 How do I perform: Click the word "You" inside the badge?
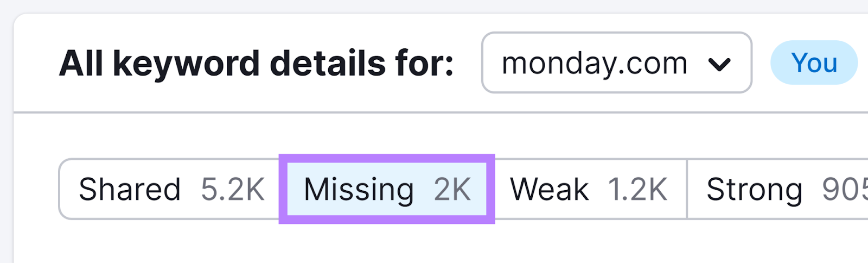coord(814,62)
